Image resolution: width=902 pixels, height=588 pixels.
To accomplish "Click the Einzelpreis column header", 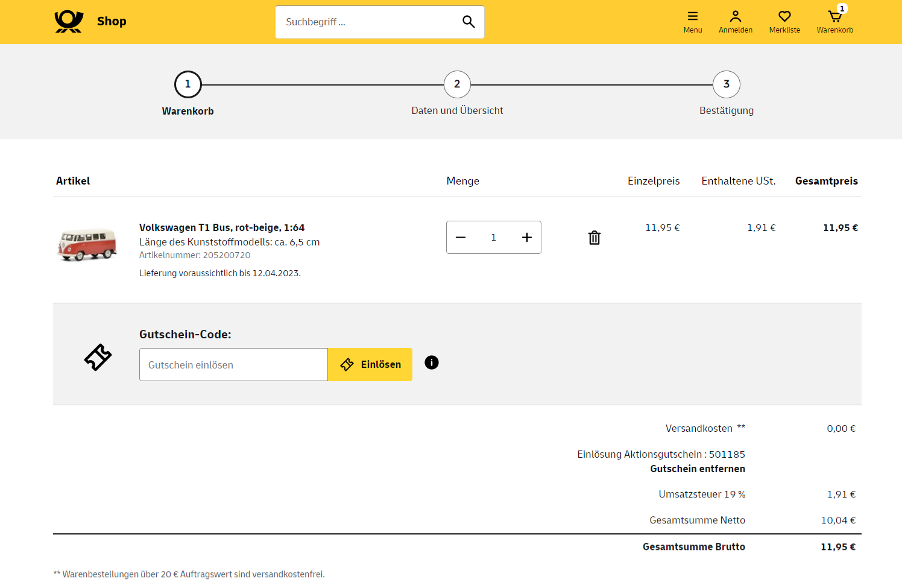I will click(654, 181).
